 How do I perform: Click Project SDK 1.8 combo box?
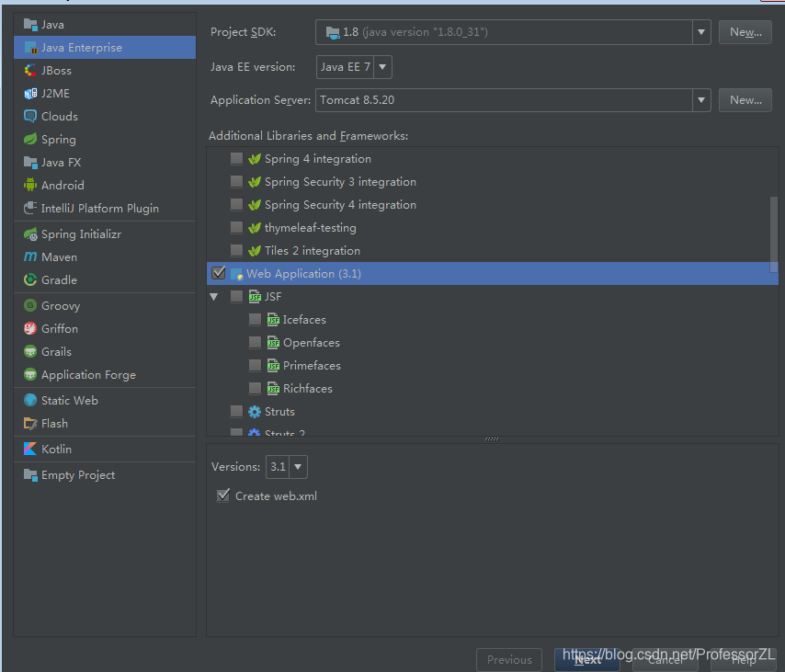[x=513, y=32]
